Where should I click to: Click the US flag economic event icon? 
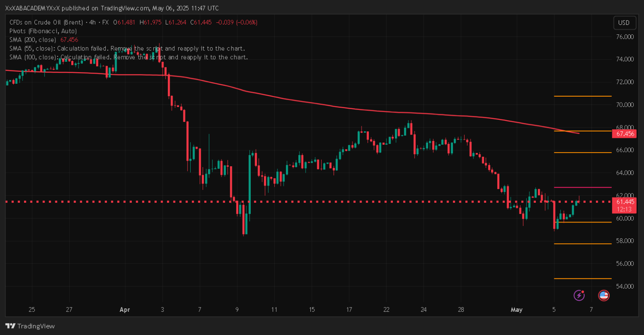click(x=604, y=295)
